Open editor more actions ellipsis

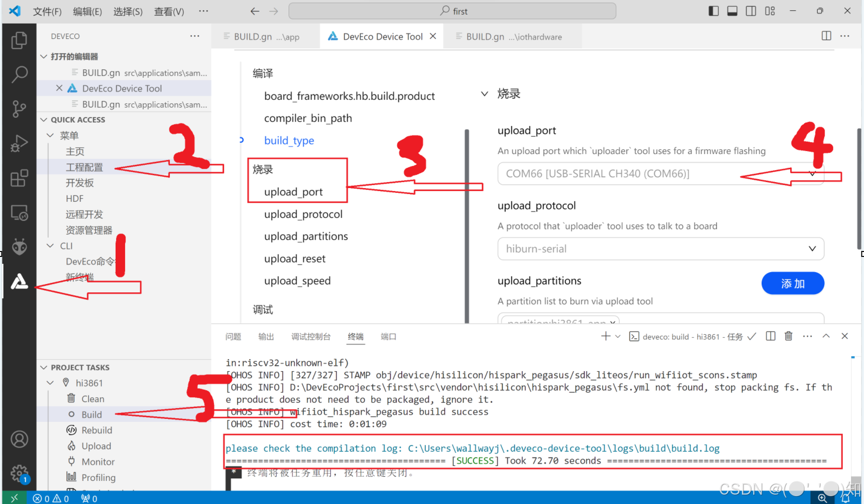845,36
